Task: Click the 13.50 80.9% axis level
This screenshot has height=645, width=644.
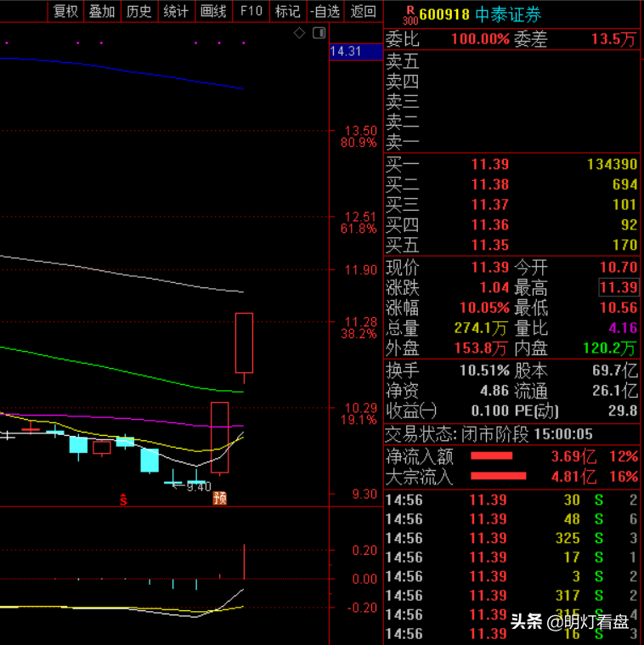Action: click(x=359, y=137)
